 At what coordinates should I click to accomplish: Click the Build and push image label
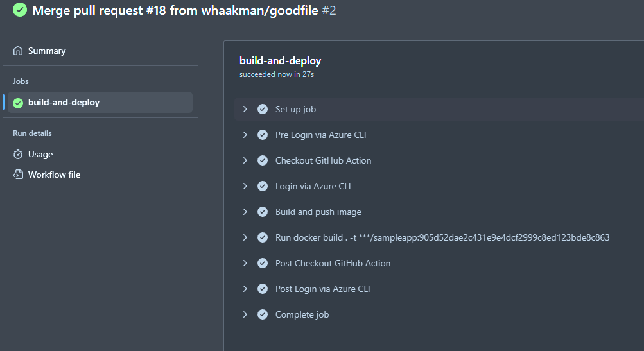point(318,212)
